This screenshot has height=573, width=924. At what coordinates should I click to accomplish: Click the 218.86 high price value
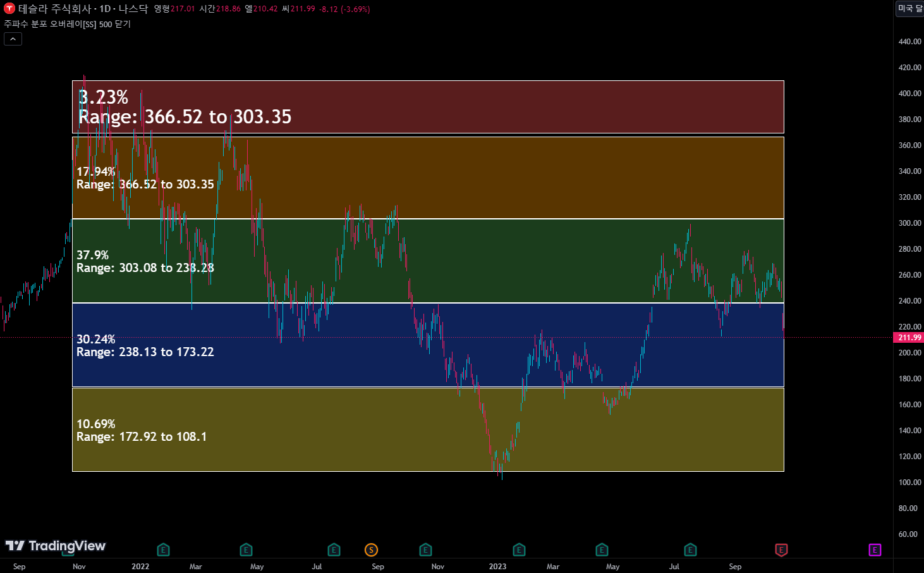pos(228,9)
